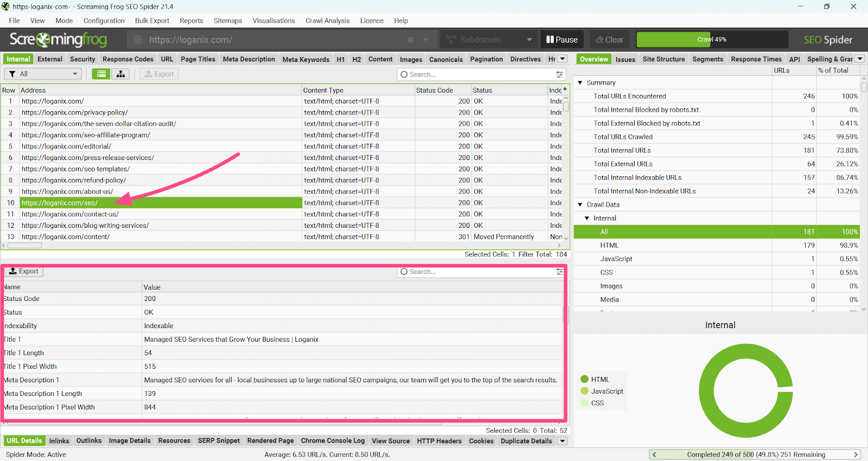Show more top tabs dropdown
The width and height of the screenshot is (868, 461).
[563, 59]
